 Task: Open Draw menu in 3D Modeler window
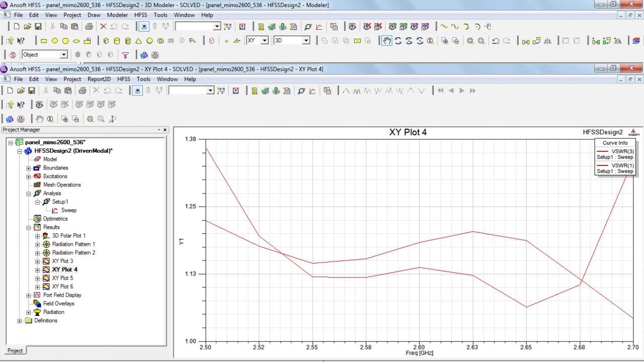[x=94, y=15]
